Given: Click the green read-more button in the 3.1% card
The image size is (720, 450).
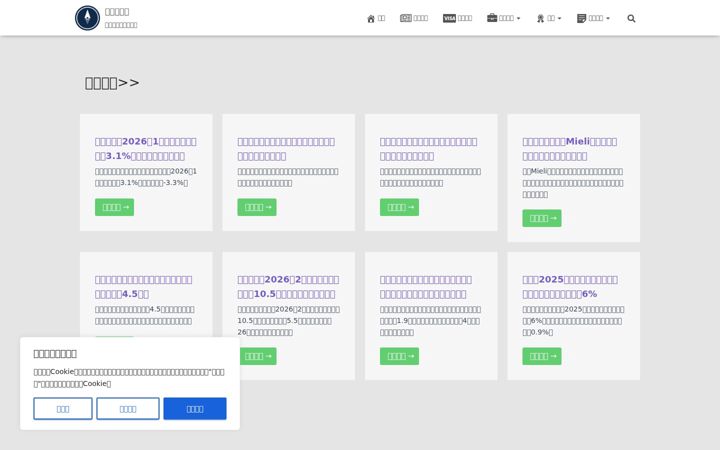Looking at the screenshot, I should tap(114, 207).
